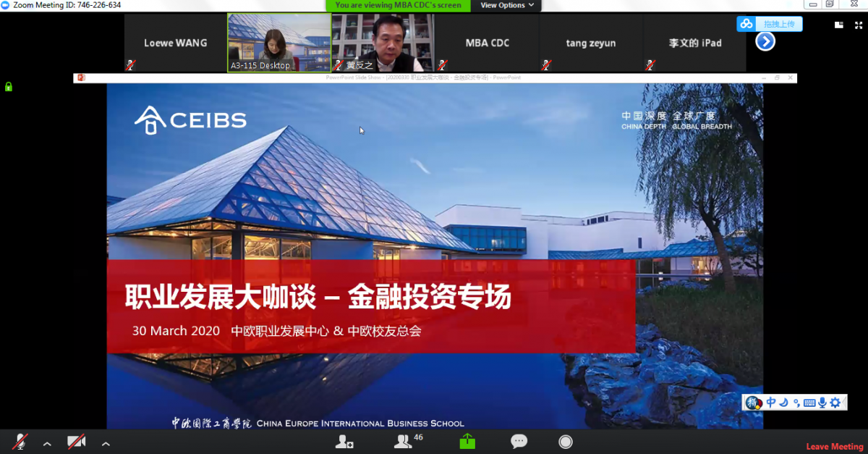Open the View Options dropdown

pyautogui.click(x=507, y=5)
